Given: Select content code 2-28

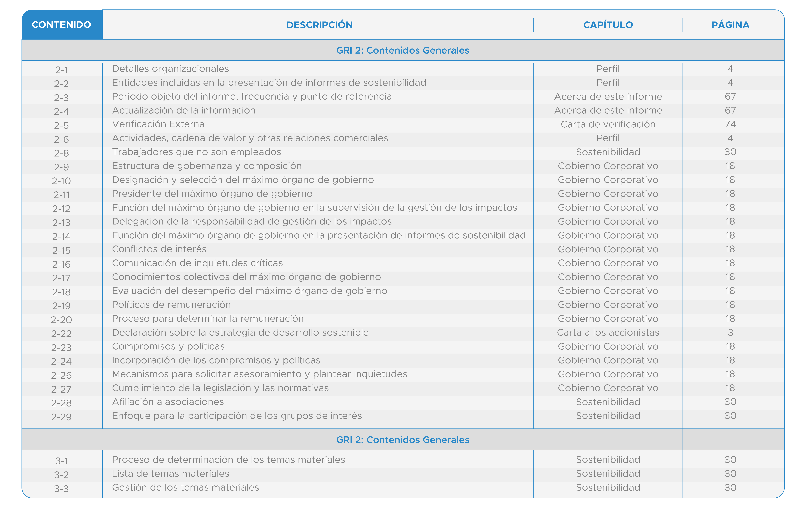Looking at the screenshot, I should [x=62, y=403].
